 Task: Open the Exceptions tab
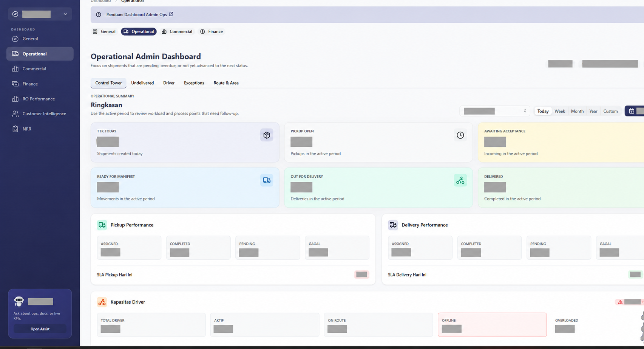point(194,83)
